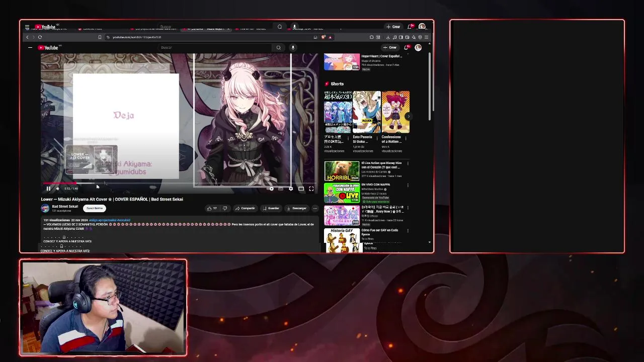
Task: Bookmark this page with the address bar bookmark icon
Action: coord(100,37)
